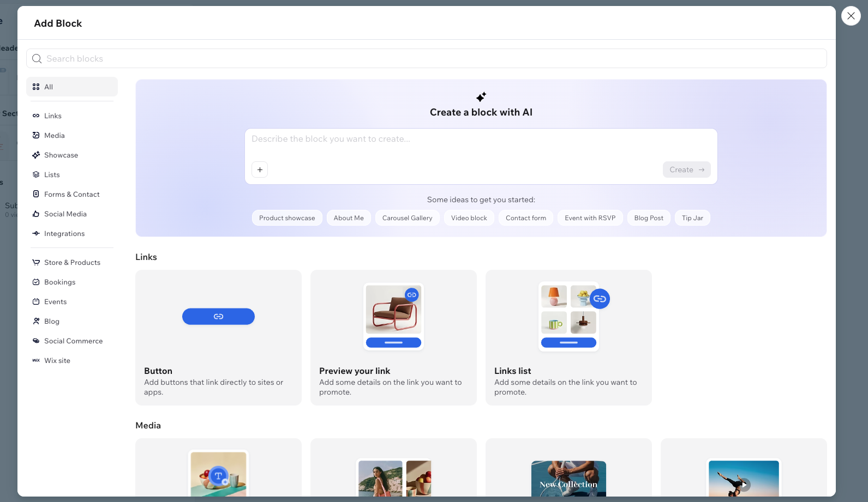Click the Lists stacked layers icon

pyautogui.click(x=36, y=174)
